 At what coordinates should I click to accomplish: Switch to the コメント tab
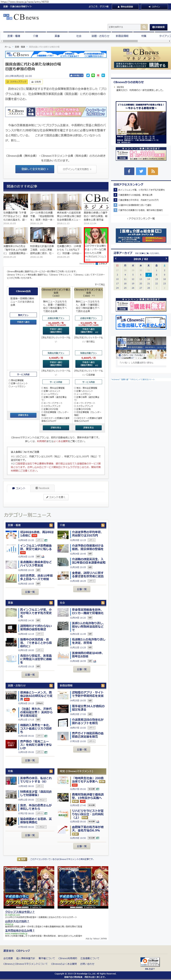click(19, 488)
